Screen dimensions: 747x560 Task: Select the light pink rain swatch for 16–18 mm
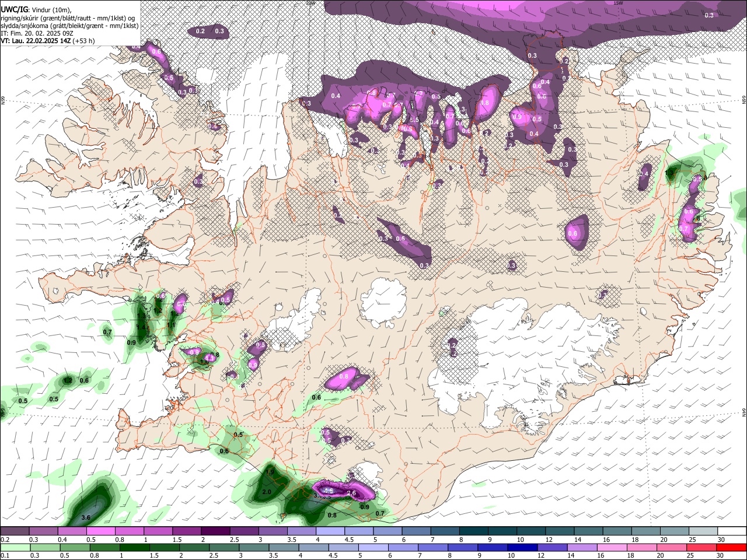point(612,548)
